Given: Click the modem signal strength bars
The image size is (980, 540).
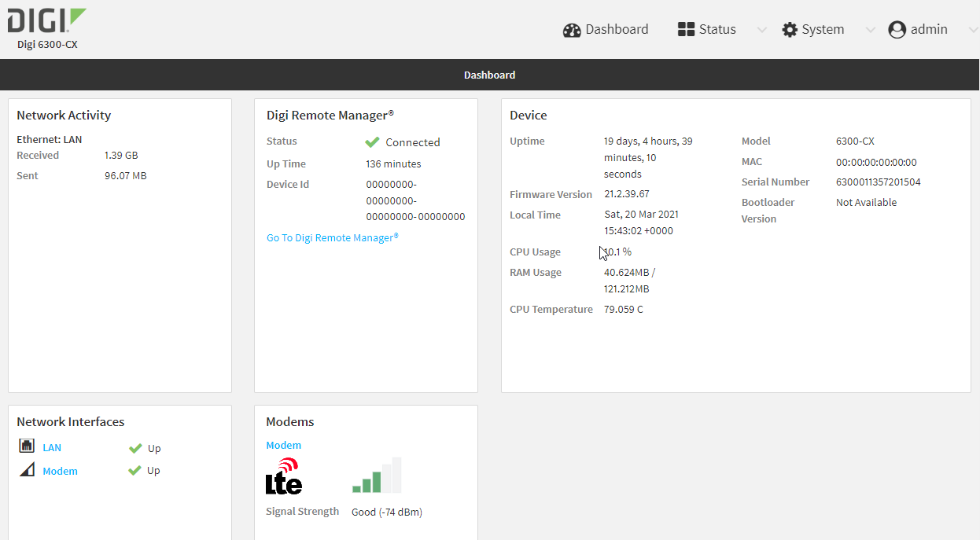Looking at the screenshot, I should click(x=377, y=475).
